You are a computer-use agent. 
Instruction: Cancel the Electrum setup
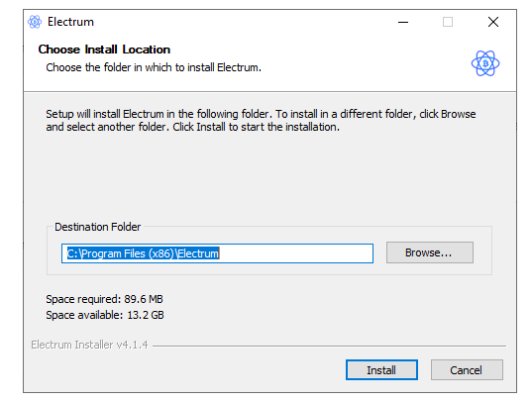pos(467,370)
